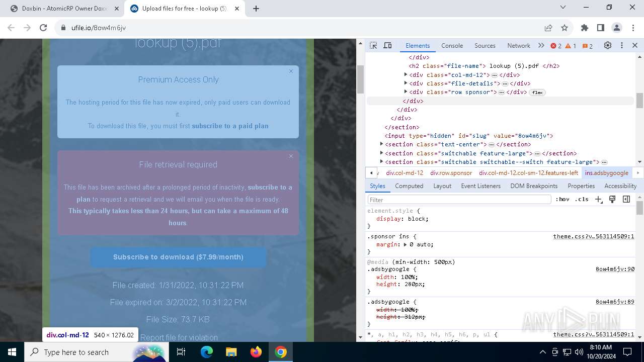
Task: Select the Elements tab
Action: [418, 45]
